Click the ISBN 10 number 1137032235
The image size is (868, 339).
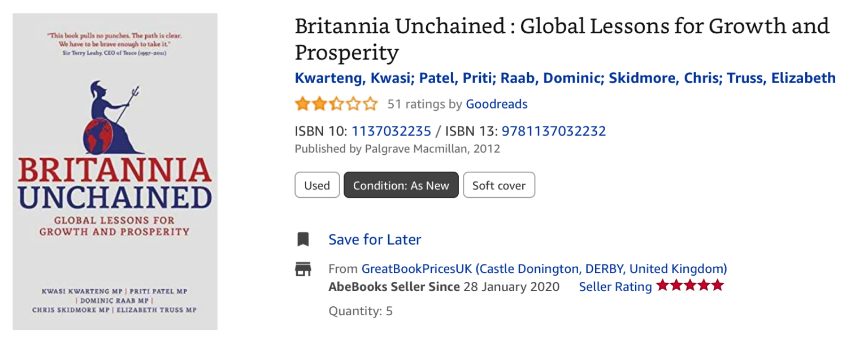point(391,132)
